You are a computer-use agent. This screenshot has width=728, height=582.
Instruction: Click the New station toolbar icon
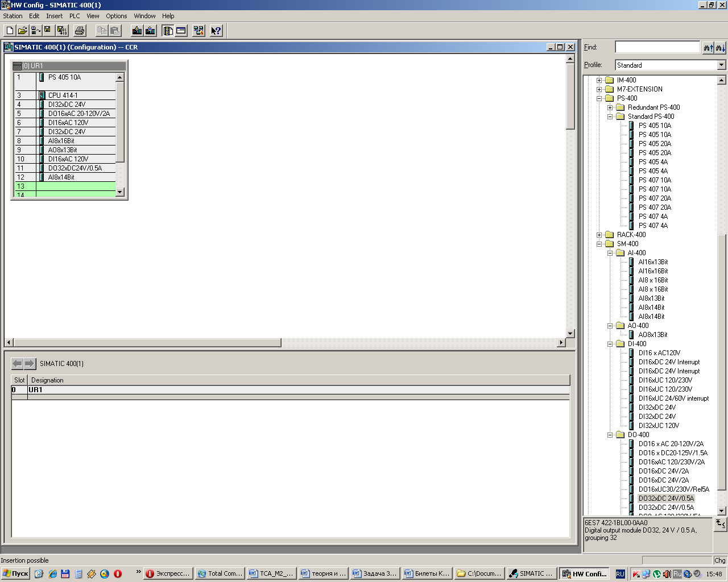[x=10, y=31]
